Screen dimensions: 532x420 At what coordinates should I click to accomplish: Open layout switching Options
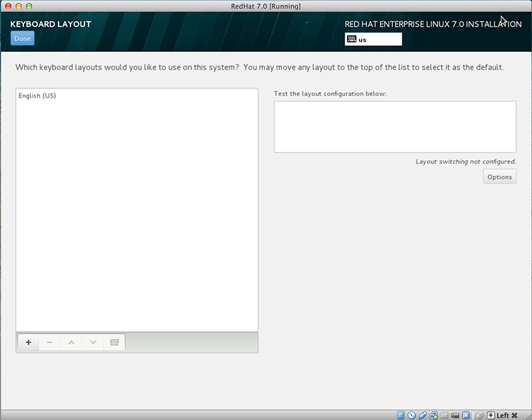click(499, 177)
